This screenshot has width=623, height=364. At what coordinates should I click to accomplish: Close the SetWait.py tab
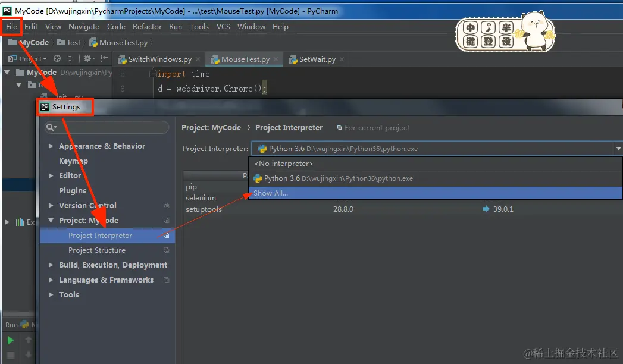pyautogui.click(x=342, y=59)
